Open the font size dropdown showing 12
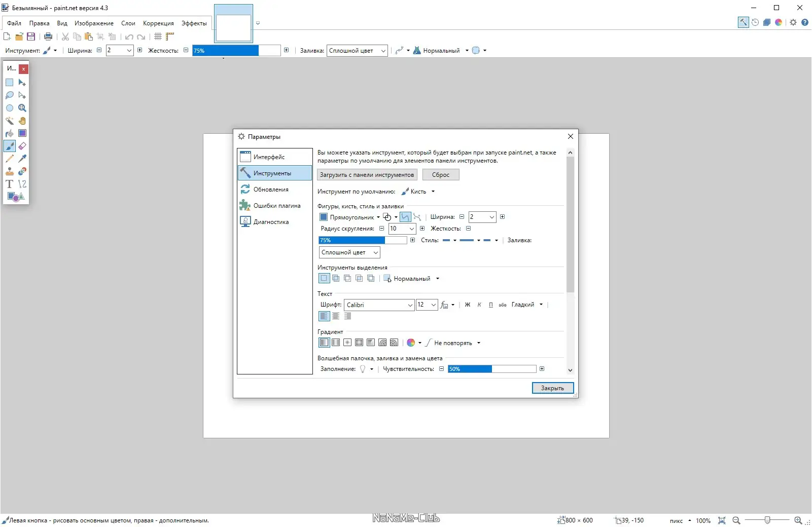The height and width of the screenshot is (527, 812). pyautogui.click(x=427, y=305)
